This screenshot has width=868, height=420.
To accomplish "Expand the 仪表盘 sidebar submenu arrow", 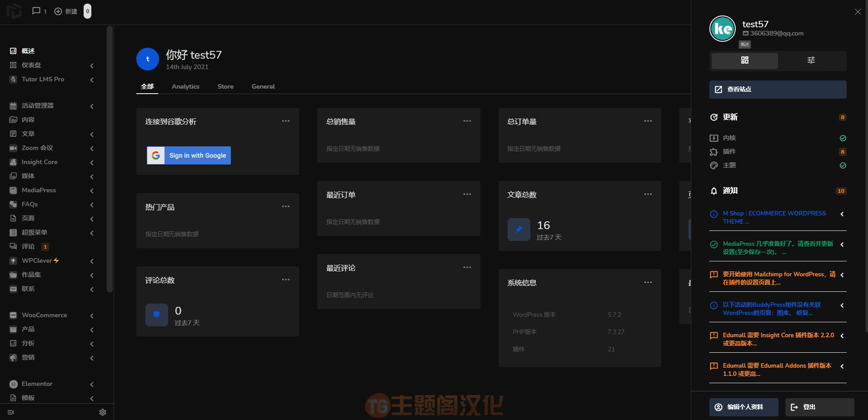I will click(92, 65).
